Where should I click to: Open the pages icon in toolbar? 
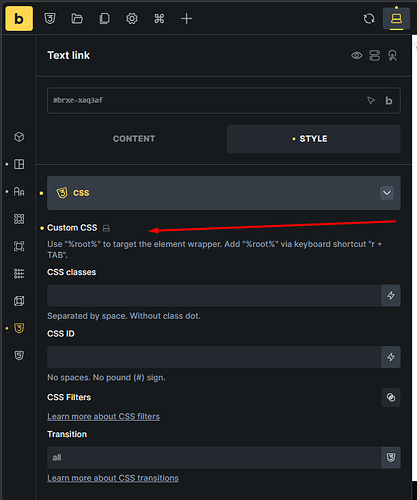pos(104,19)
